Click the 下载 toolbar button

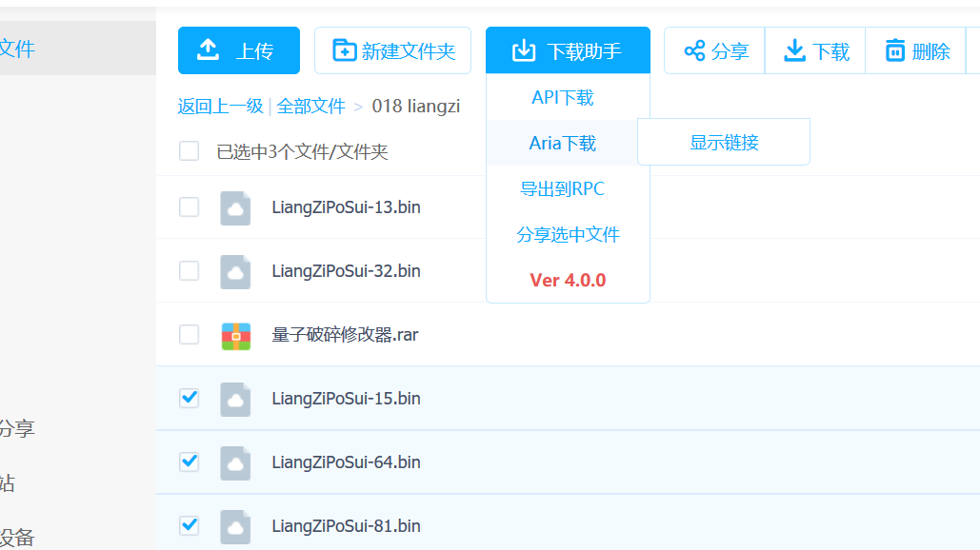pos(815,50)
